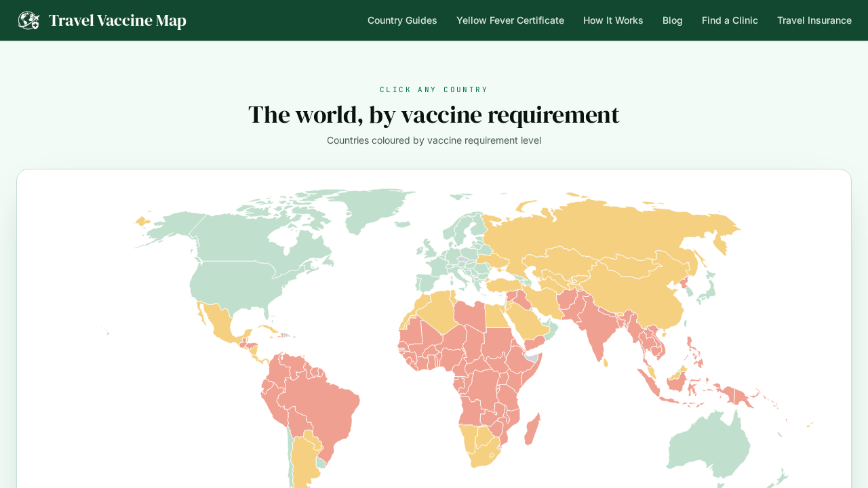Click the "CLICK ANY COUNTRY" label

click(x=434, y=89)
